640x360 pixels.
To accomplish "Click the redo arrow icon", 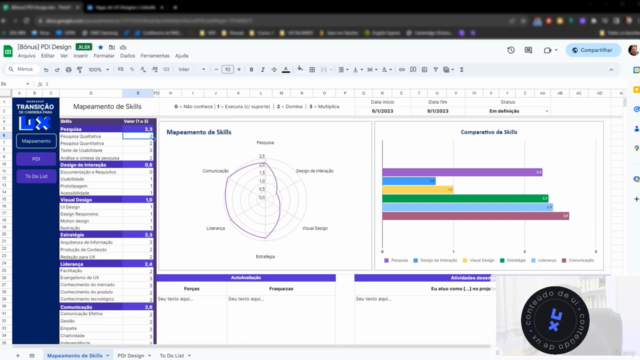I will (57, 70).
